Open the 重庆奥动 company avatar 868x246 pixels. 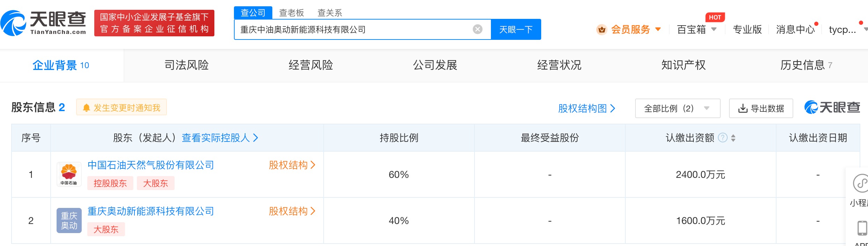(69, 220)
